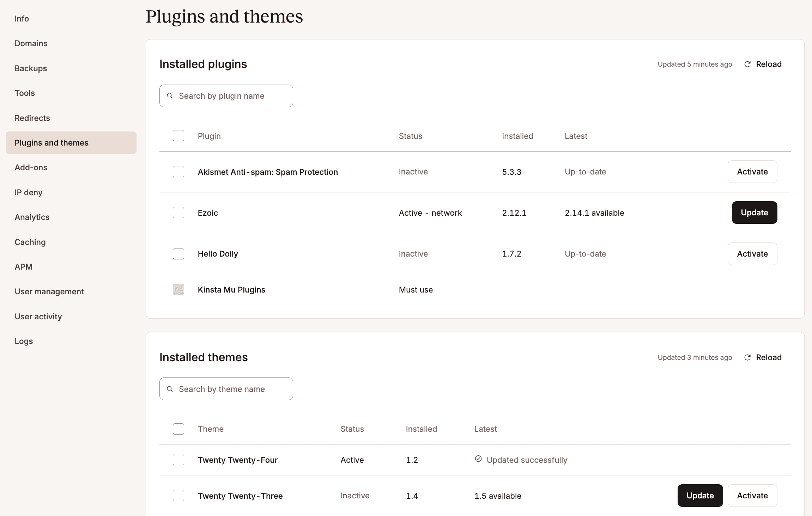Screen dimensions: 812x516
Task: Select the Ezoic plugin checkbox
Action: tap(178, 213)
